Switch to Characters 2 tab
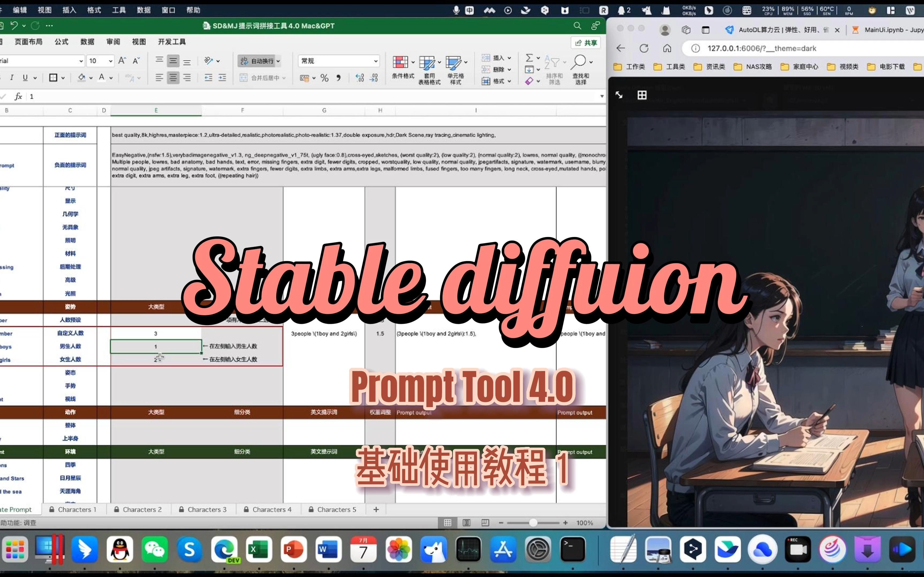This screenshot has width=924, height=577. 142,509
